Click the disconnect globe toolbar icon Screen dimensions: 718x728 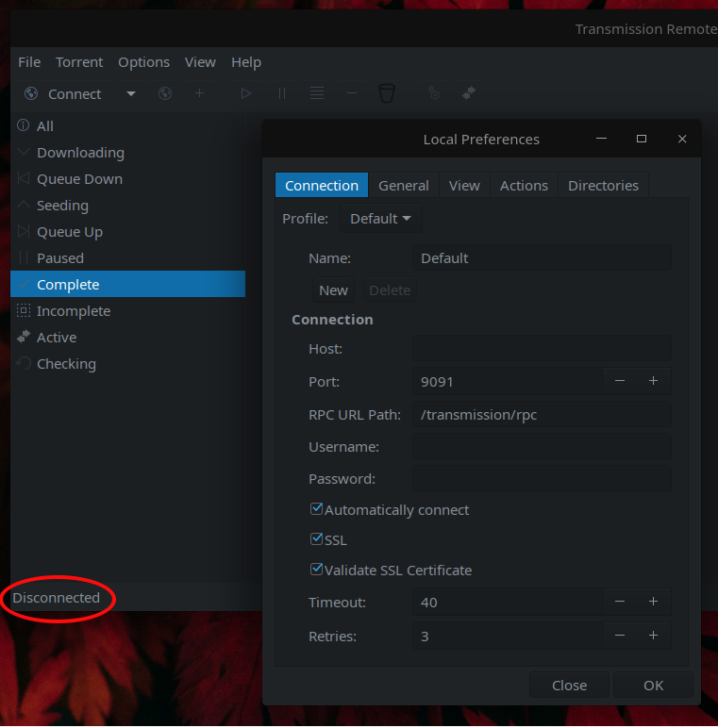point(165,93)
